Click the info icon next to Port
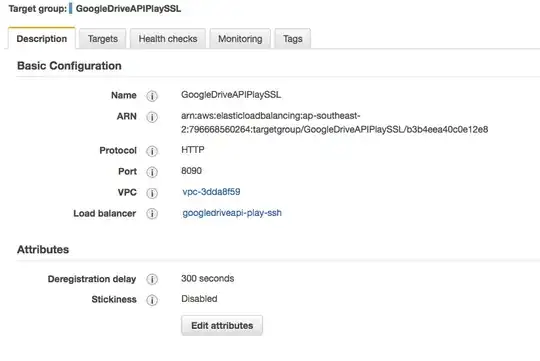 pyautogui.click(x=152, y=172)
